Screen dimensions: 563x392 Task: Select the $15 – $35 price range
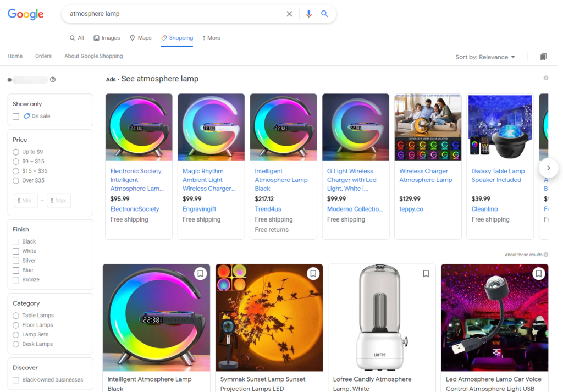click(16, 171)
